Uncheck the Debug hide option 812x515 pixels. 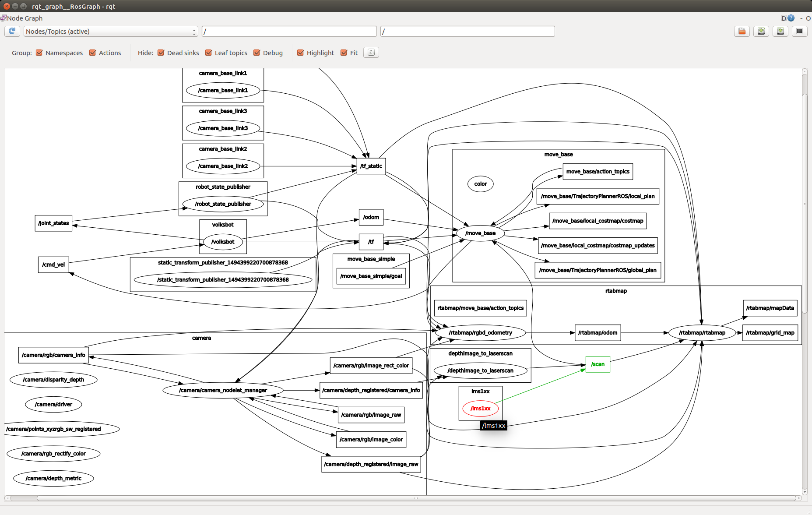tap(257, 53)
